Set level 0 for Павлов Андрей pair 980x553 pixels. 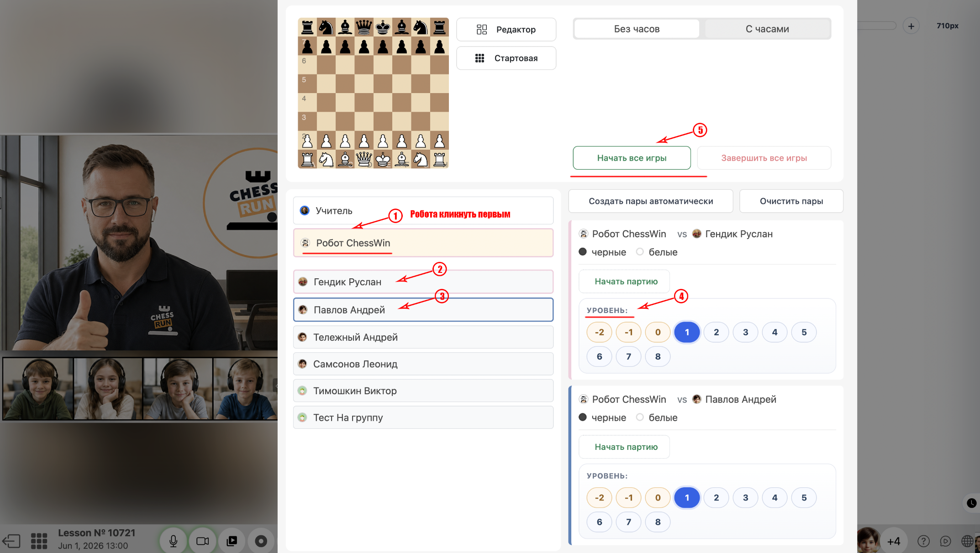click(x=658, y=498)
